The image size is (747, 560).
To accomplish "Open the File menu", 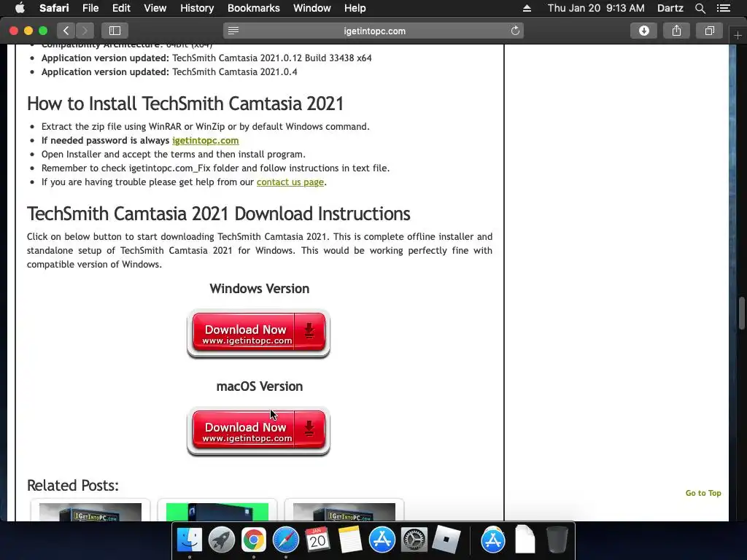I will coord(90,8).
